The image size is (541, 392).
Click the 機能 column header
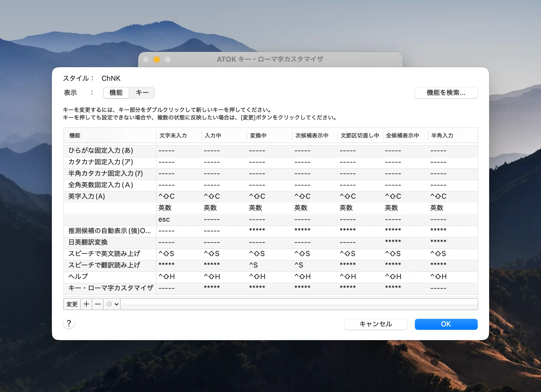click(110, 135)
